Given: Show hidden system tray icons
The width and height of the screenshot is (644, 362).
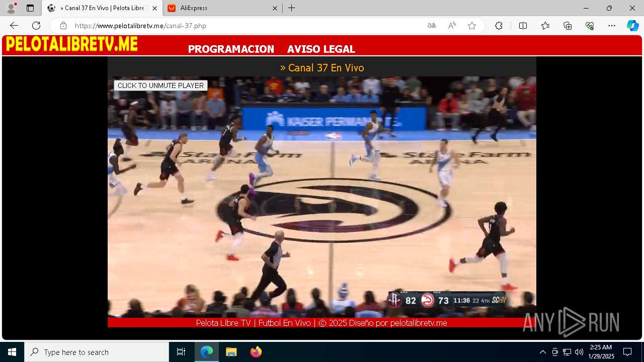Looking at the screenshot, I should coord(542,352).
